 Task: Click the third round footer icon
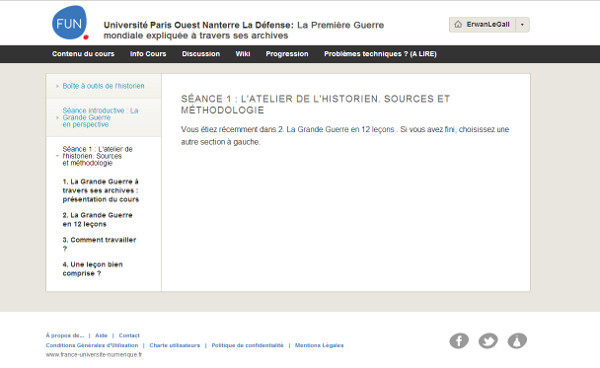pyautogui.click(x=517, y=341)
